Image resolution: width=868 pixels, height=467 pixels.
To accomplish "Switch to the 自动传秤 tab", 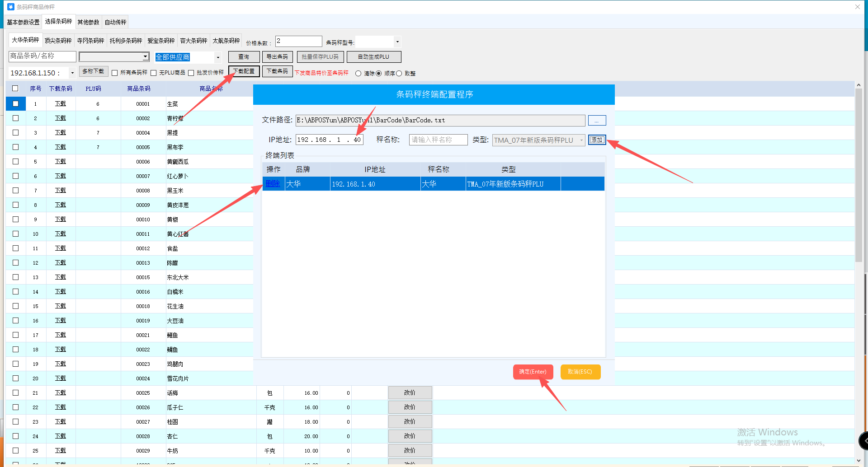I will [115, 22].
